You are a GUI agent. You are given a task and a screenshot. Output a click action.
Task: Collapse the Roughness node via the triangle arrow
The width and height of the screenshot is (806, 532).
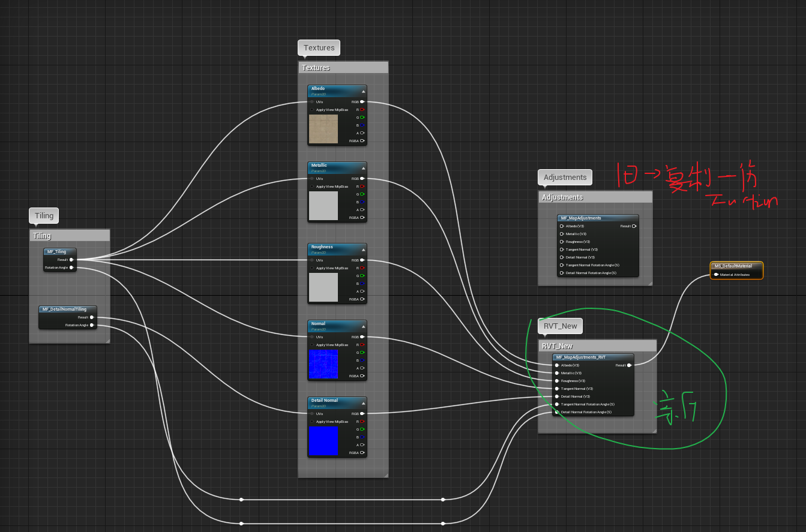pos(364,250)
